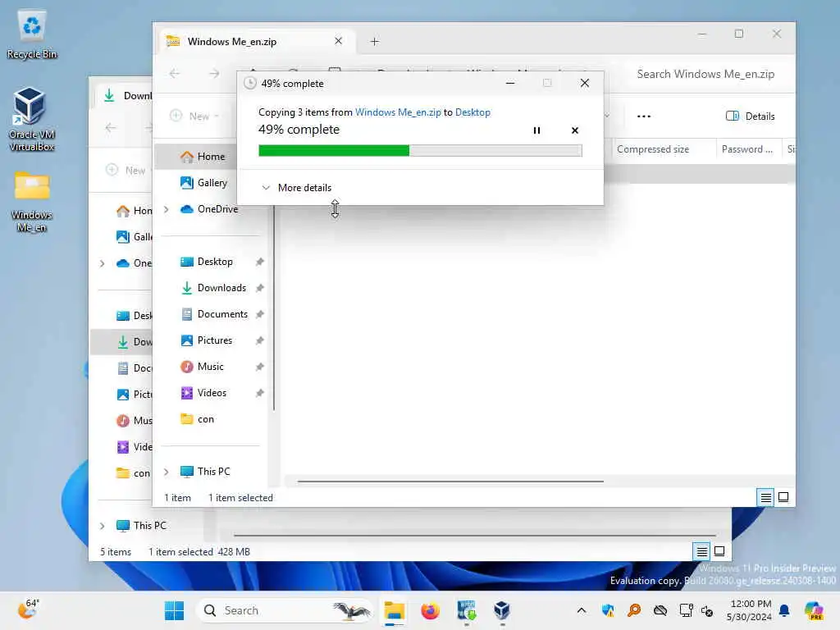Open the notifications bell

[784, 610]
